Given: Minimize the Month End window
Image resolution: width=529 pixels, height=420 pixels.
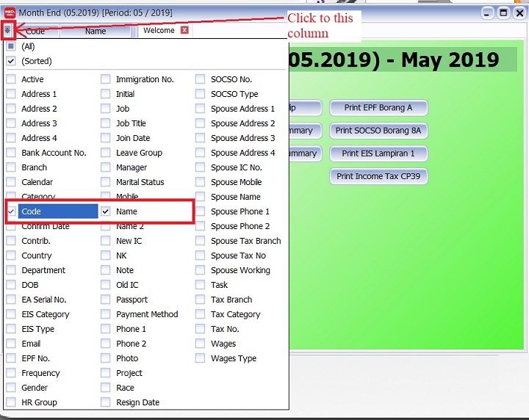Looking at the screenshot, I should [x=487, y=12].
